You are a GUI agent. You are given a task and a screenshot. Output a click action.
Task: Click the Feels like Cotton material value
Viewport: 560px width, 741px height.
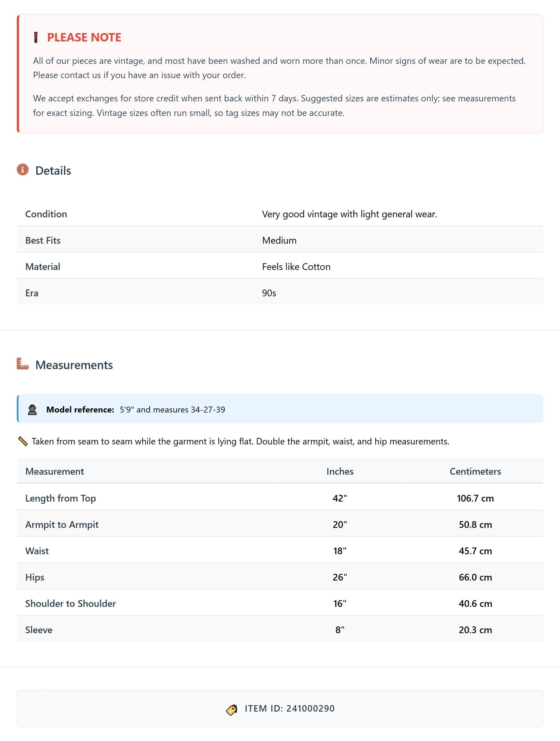[296, 267]
